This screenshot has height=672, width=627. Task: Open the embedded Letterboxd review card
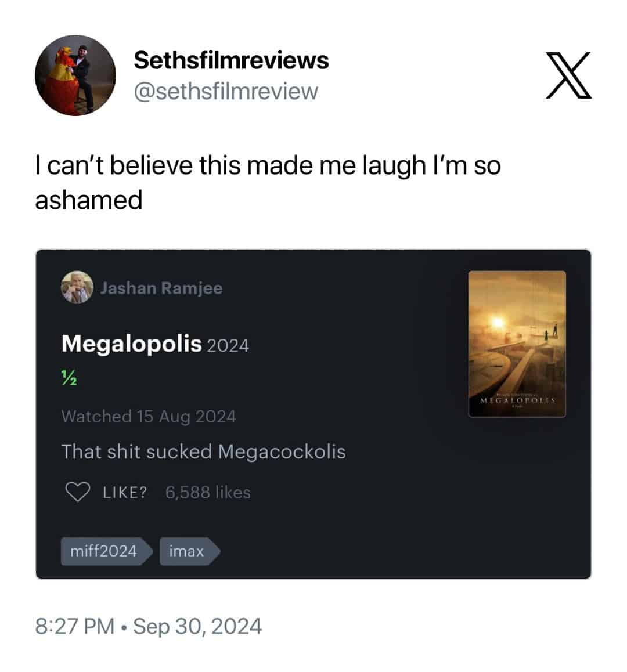(313, 414)
